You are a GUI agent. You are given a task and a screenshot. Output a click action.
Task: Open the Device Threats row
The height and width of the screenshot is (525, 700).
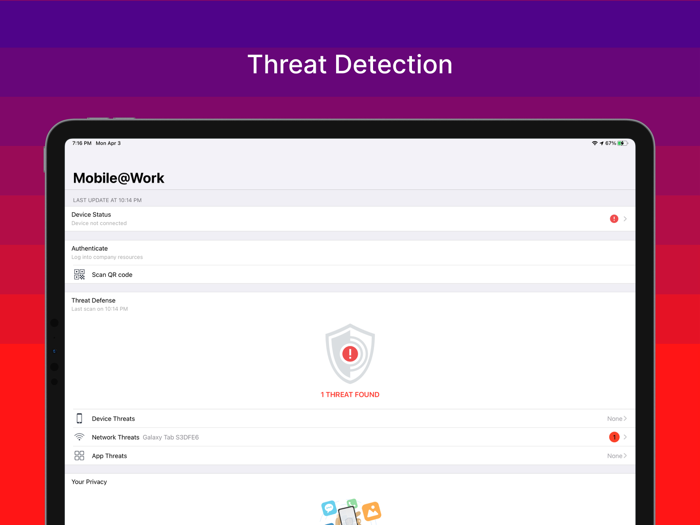tap(350, 419)
